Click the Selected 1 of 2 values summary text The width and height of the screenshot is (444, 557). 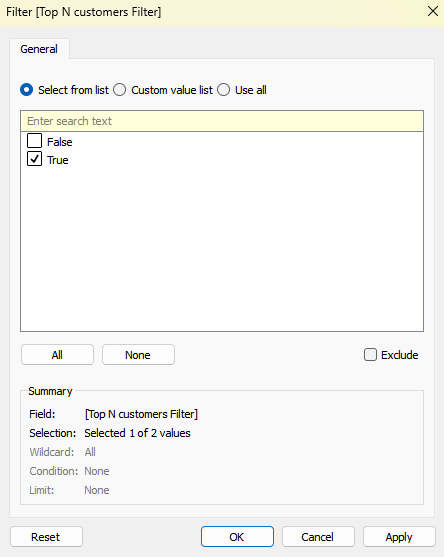pos(137,433)
